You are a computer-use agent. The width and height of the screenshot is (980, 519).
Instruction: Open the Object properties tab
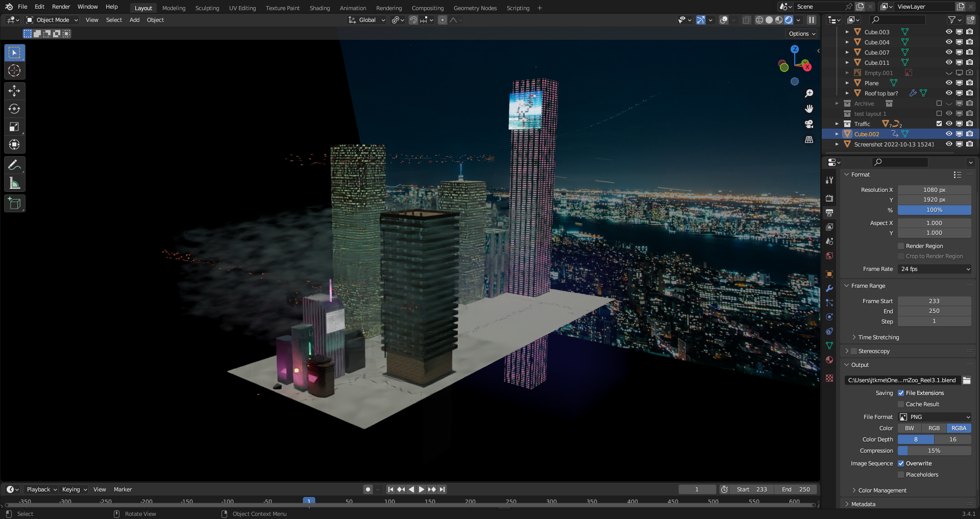(x=829, y=274)
